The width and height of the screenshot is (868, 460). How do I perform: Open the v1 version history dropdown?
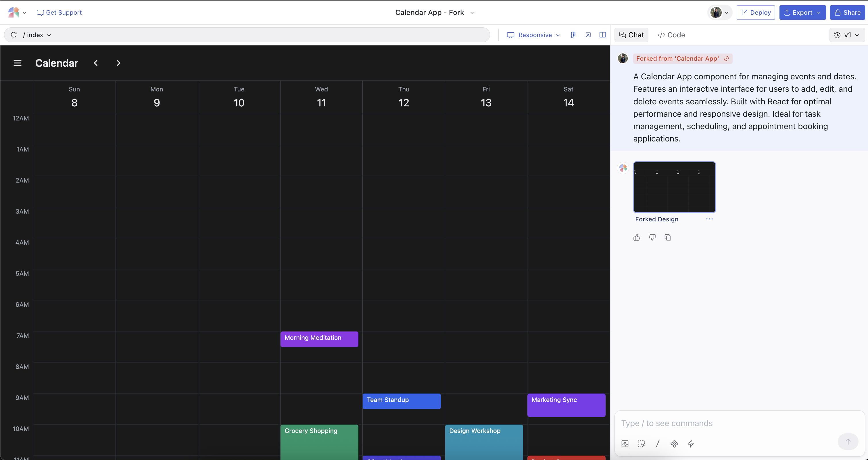pyautogui.click(x=847, y=35)
